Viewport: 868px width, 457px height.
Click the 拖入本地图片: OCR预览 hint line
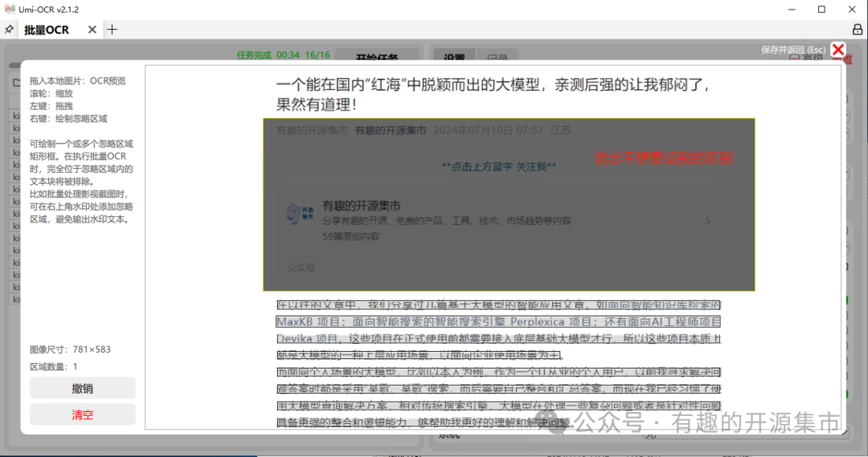(77, 81)
